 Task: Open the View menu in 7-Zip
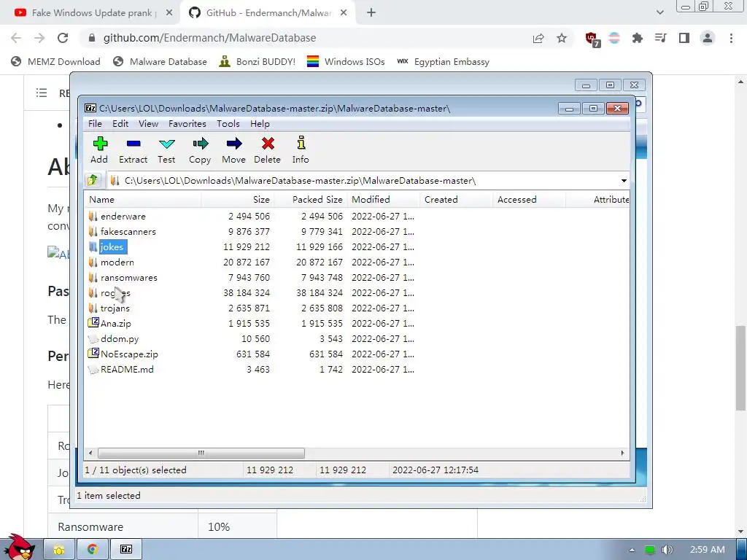[x=148, y=124]
